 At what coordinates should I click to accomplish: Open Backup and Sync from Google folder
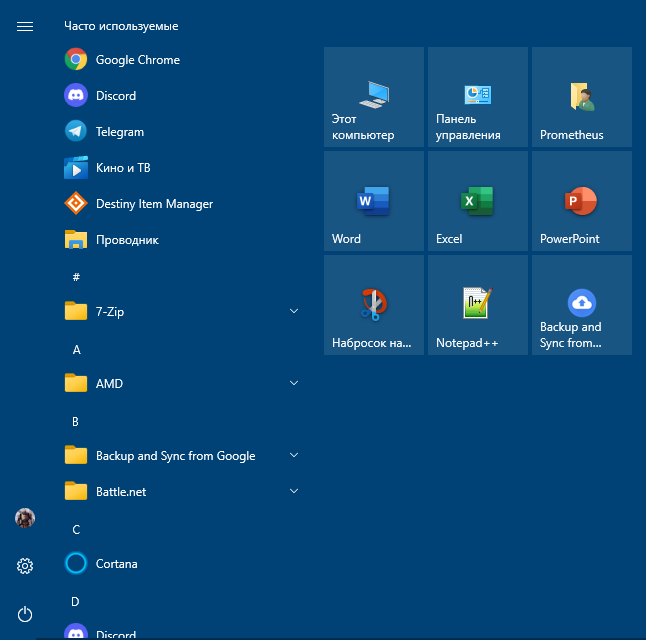pos(181,456)
